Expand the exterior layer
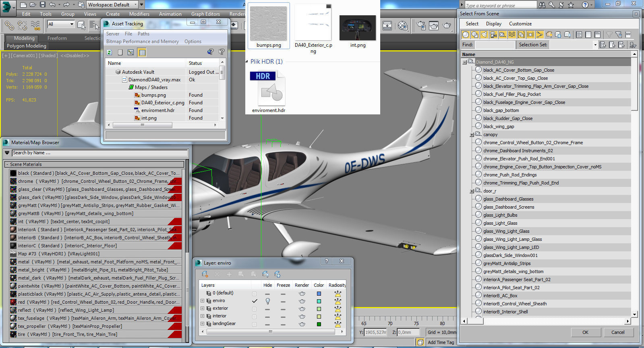This screenshot has height=348, width=644. point(202,309)
